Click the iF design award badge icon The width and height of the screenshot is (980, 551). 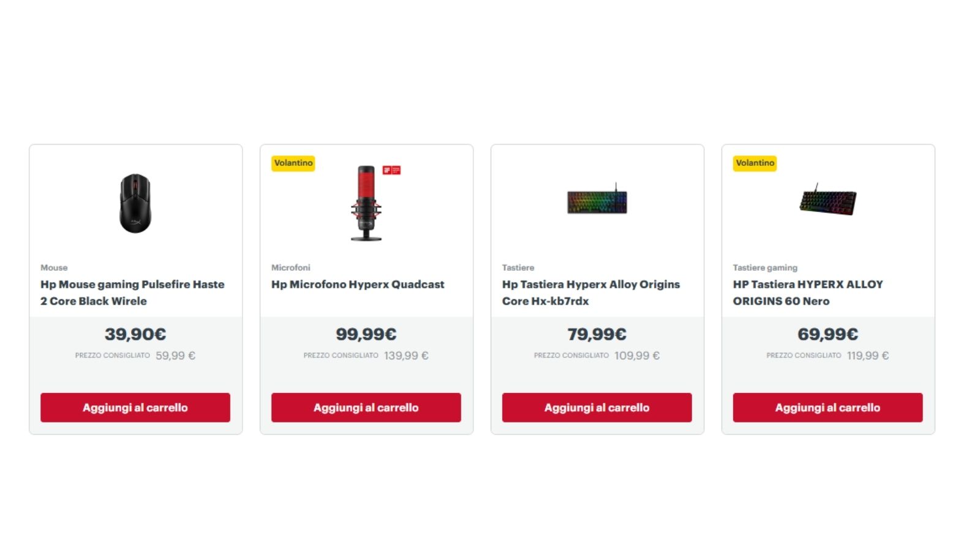point(391,170)
